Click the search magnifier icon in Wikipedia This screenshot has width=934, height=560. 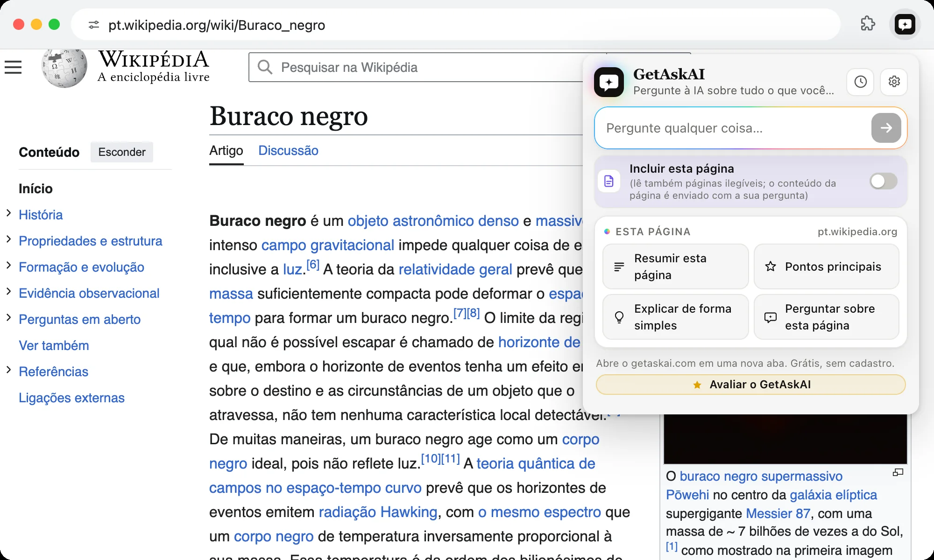(265, 67)
